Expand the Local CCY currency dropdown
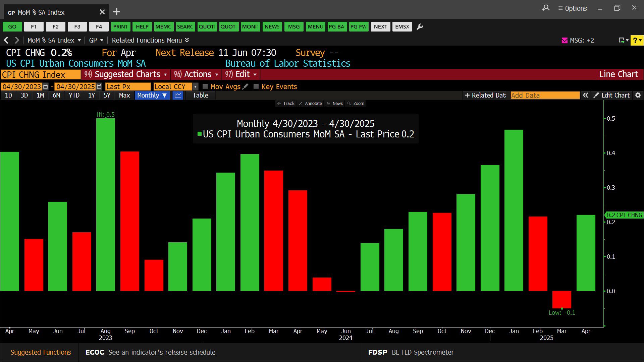 [196, 87]
